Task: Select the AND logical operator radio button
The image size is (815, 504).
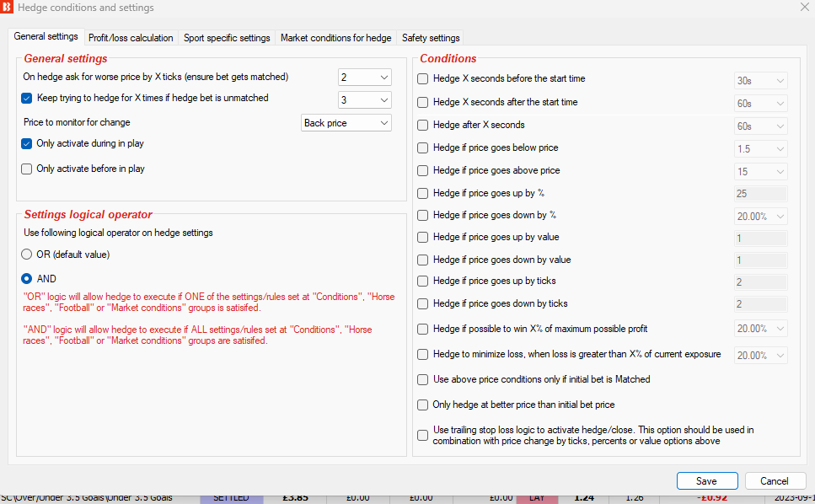Action: tap(26, 279)
